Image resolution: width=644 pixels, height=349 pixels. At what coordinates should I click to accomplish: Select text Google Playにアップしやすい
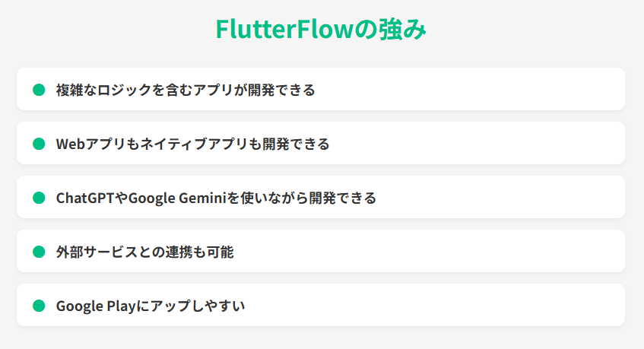pyautogui.click(x=151, y=306)
